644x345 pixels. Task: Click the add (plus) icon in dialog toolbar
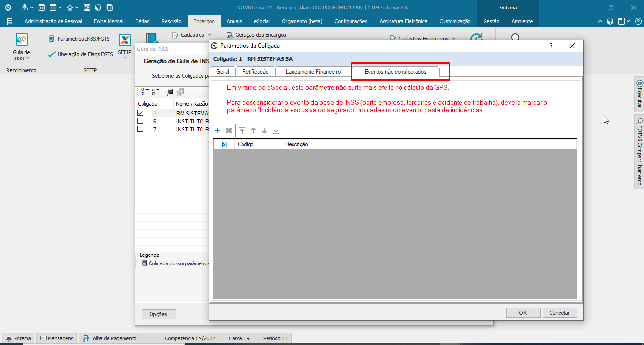[x=217, y=131]
